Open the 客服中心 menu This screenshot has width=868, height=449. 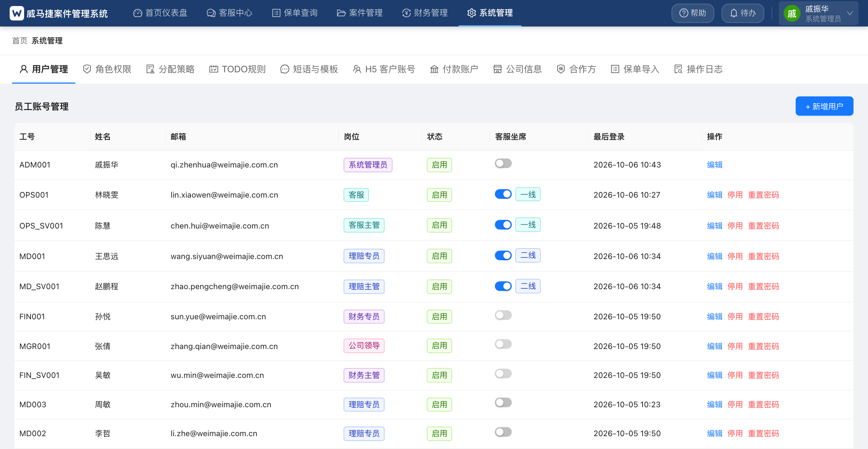coord(229,13)
